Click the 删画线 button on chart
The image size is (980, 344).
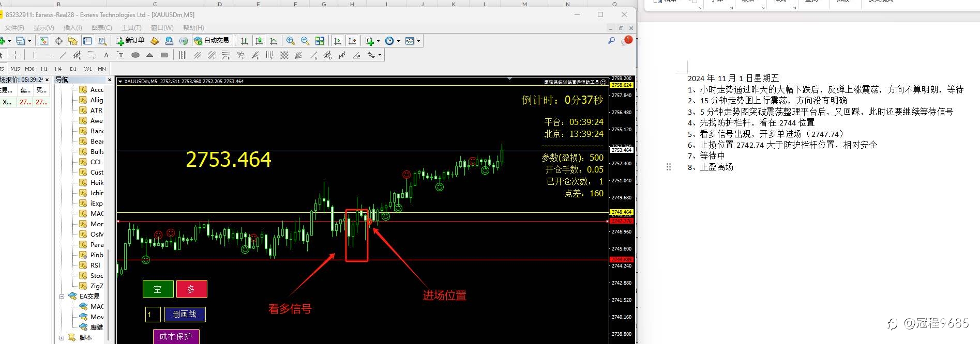[185, 314]
